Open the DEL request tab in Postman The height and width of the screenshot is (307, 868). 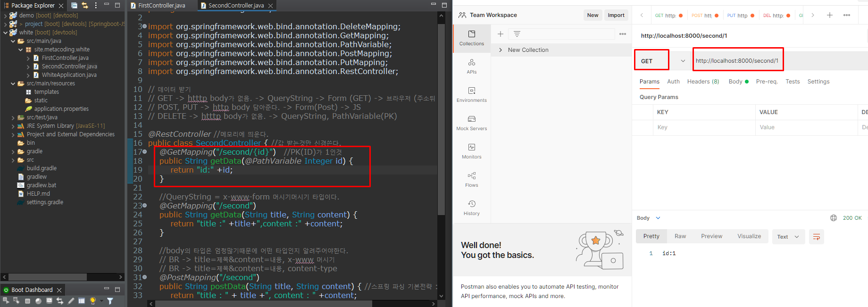(x=776, y=16)
